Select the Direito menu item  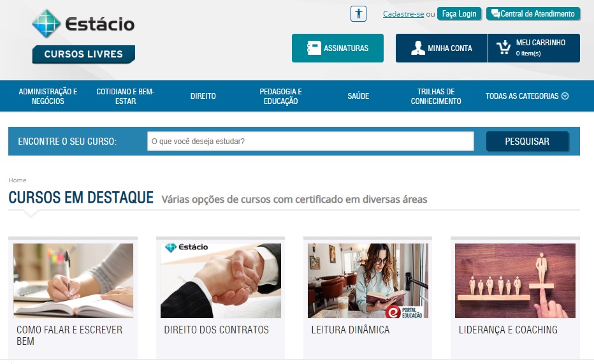pos(203,96)
